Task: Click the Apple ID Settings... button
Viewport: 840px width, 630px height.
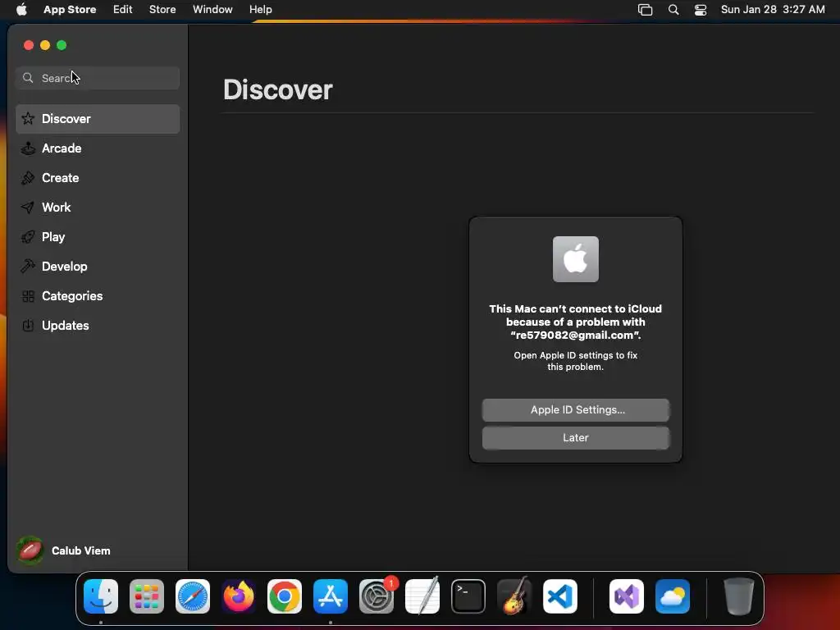Action: (575, 410)
